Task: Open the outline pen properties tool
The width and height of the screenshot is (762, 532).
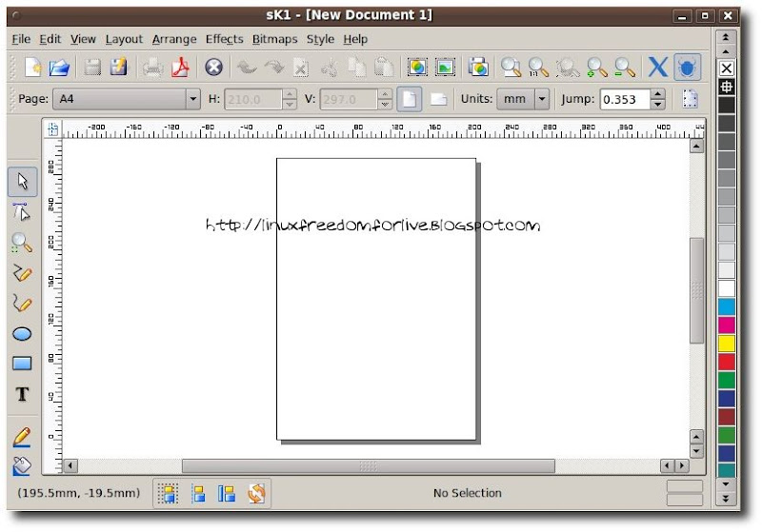Action: point(21,437)
